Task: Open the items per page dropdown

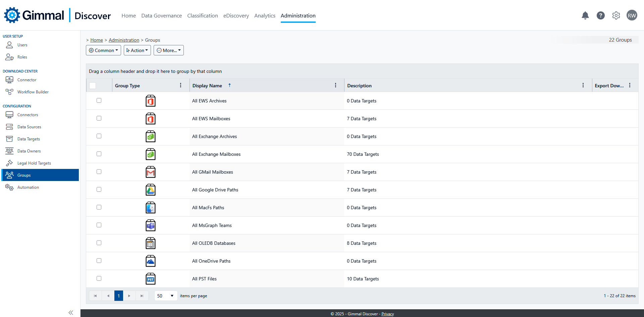Action: 165,296
